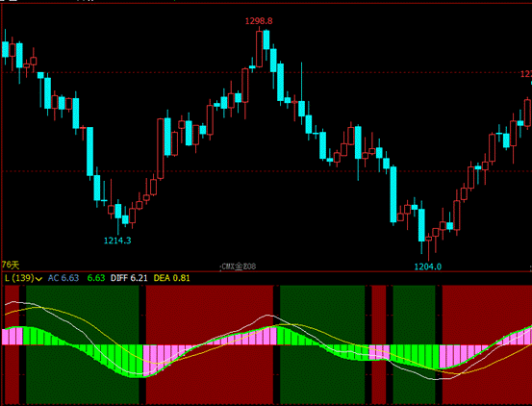Screen dimensions: 532x406
Task: Click the DIFF 6.21 value label
Action: click(x=129, y=278)
